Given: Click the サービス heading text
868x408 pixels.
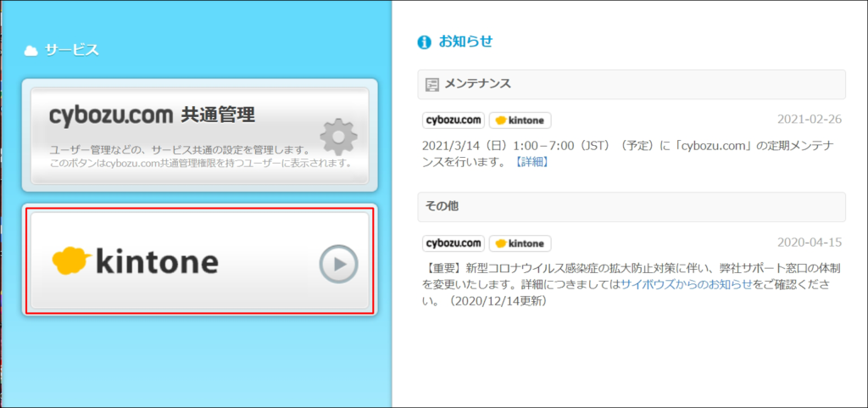Looking at the screenshot, I should tap(72, 51).
